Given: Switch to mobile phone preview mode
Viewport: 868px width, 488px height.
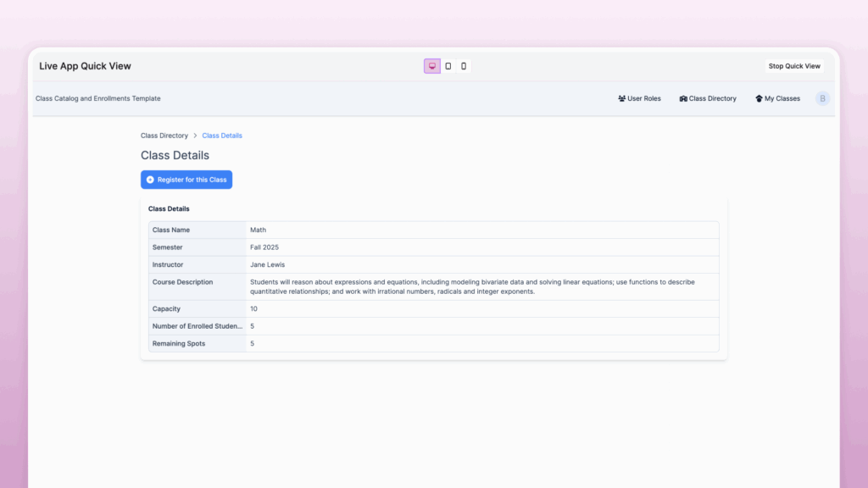Looking at the screenshot, I should pos(464,66).
